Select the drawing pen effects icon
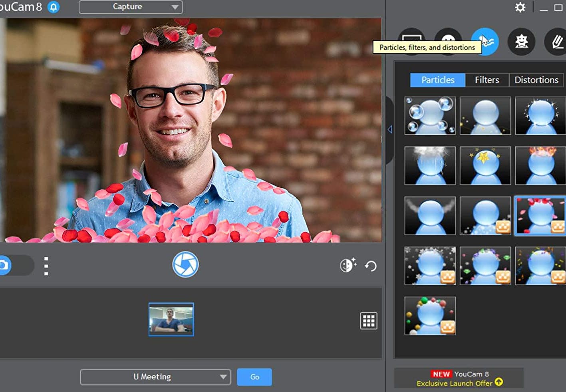The image size is (566, 392). coord(556,42)
